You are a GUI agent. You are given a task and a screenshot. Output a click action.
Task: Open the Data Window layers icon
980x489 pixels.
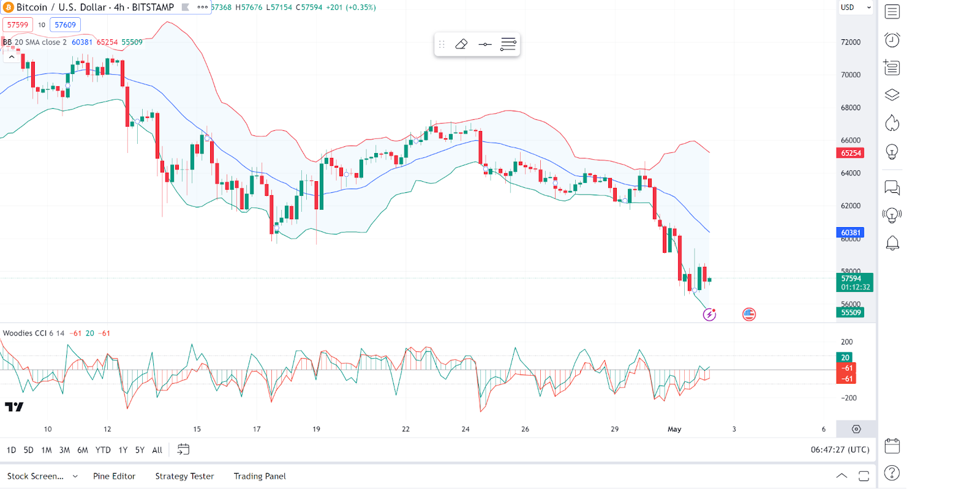pyautogui.click(x=892, y=95)
